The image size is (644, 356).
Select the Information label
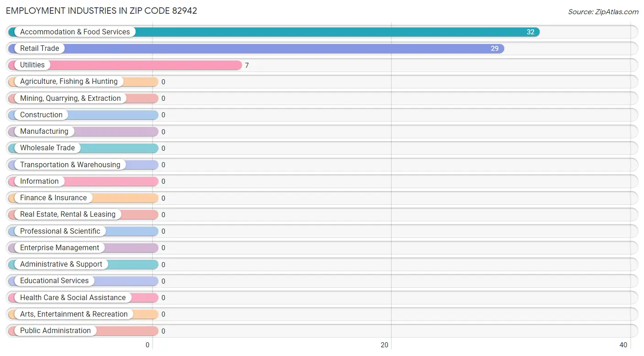(39, 181)
